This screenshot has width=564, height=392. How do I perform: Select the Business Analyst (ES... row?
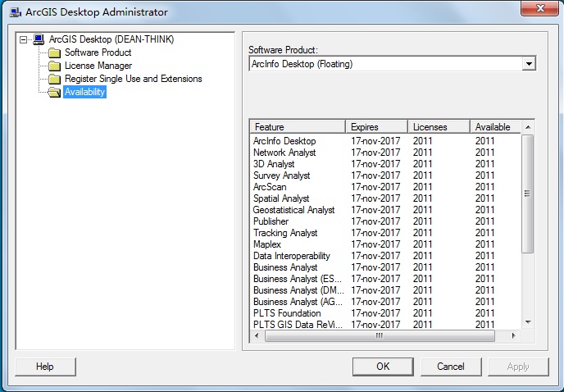tap(385, 279)
